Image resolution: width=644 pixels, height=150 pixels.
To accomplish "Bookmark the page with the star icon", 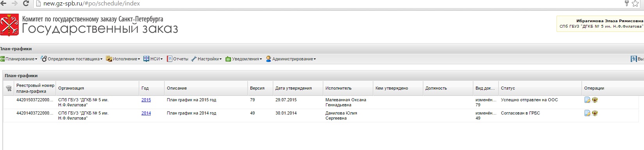I will click(x=635, y=4).
